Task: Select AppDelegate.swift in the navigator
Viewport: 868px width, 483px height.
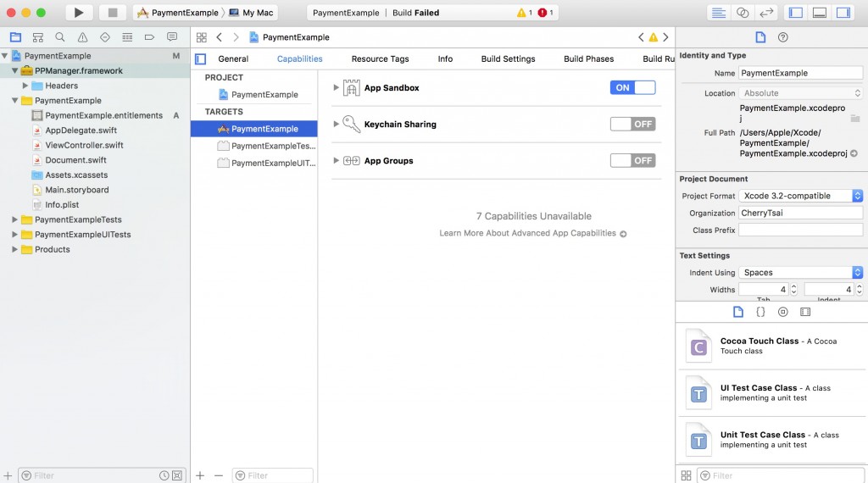Action: 81,130
